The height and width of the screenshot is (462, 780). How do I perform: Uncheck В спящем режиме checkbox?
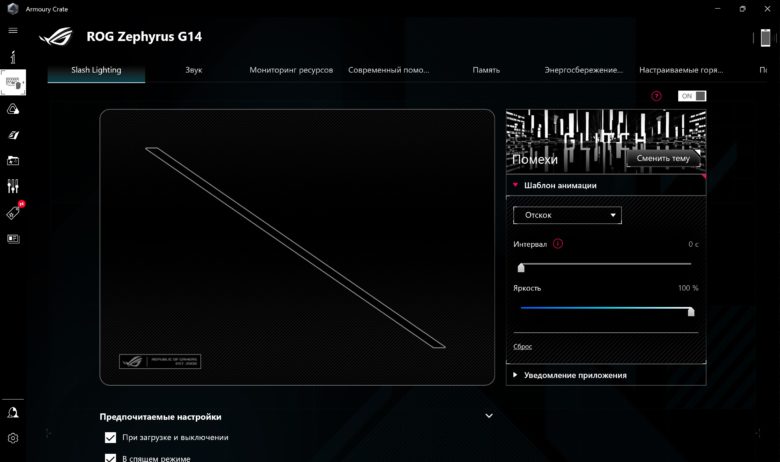(110, 458)
